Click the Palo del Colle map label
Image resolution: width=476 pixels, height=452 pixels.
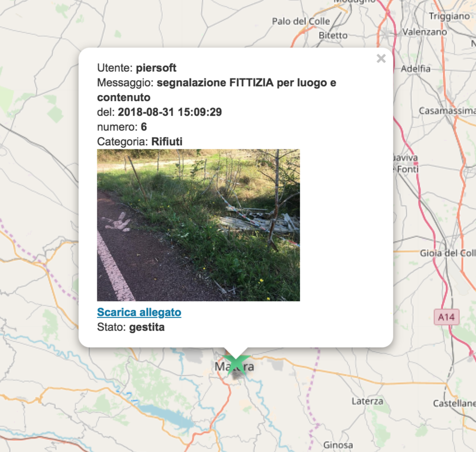pyautogui.click(x=301, y=21)
